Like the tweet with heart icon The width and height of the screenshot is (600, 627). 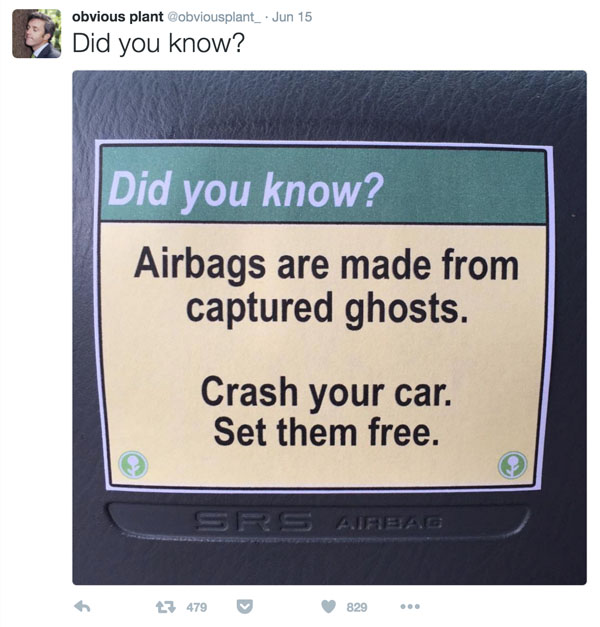point(328,607)
